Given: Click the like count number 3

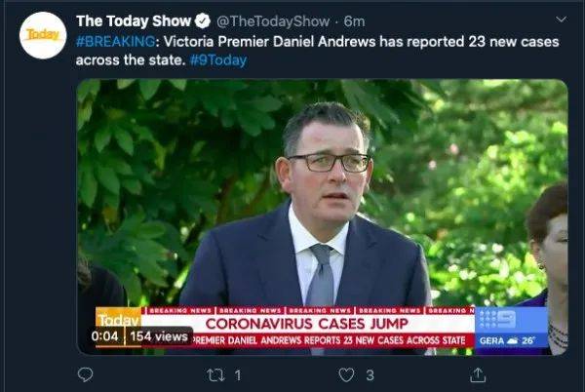Looking at the screenshot, I should pyautogui.click(x=370, y=375).
